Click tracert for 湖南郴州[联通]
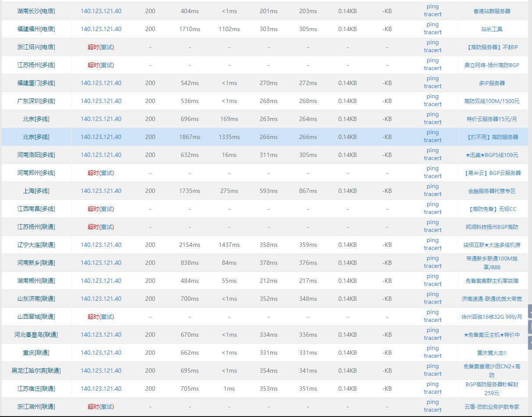 [x=432, y=284]
